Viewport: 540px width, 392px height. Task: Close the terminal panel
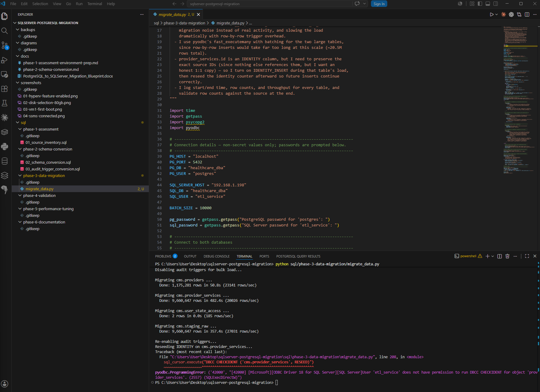(x=535, y=256)
